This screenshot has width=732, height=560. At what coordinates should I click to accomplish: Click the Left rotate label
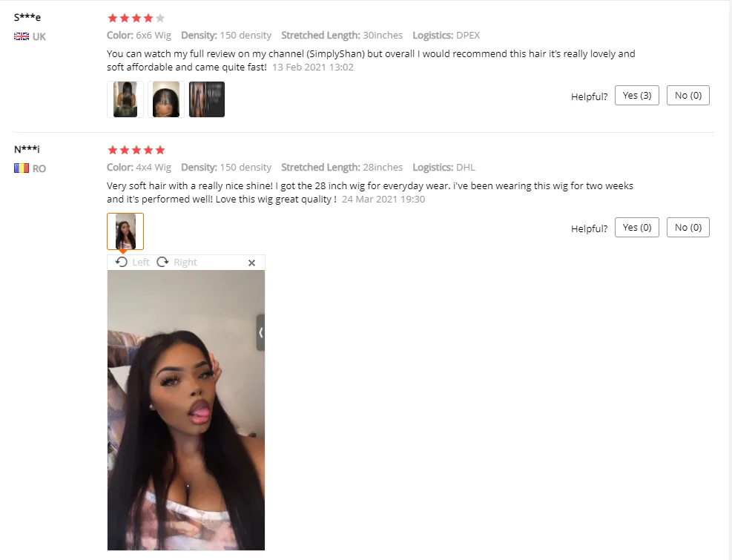tap(140, 262)
